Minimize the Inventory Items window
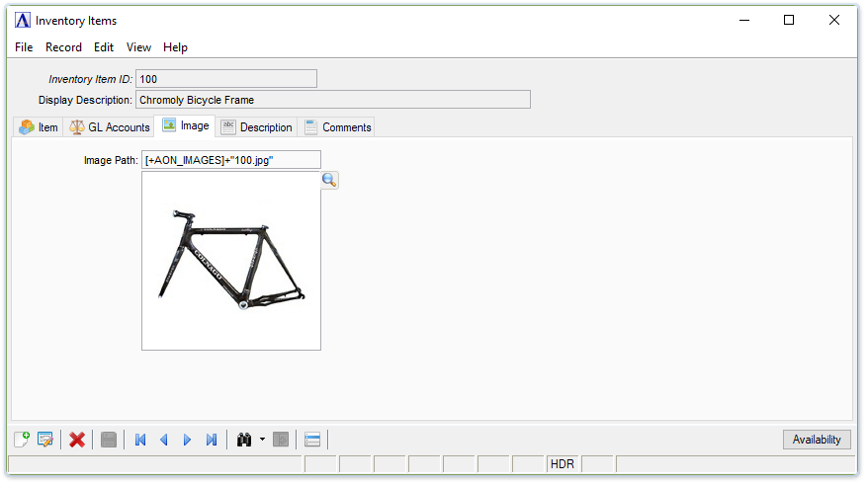Screen dimensions: 868x485 [744, 20]
